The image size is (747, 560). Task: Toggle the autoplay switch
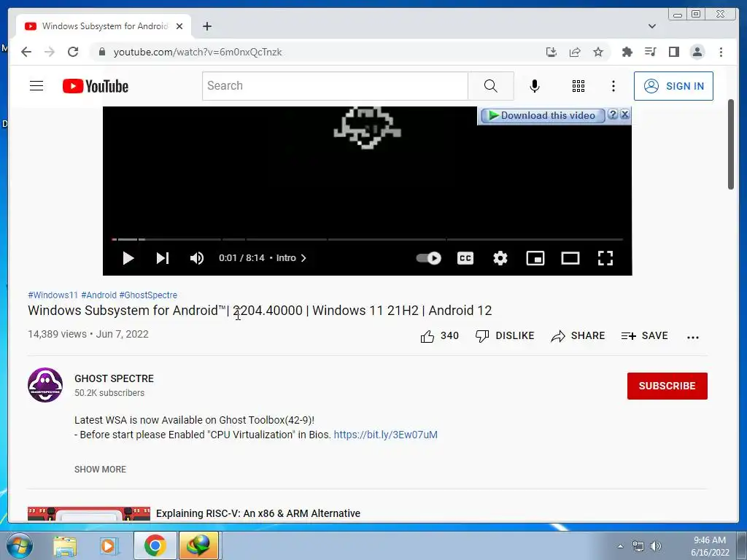click(428, 258)
